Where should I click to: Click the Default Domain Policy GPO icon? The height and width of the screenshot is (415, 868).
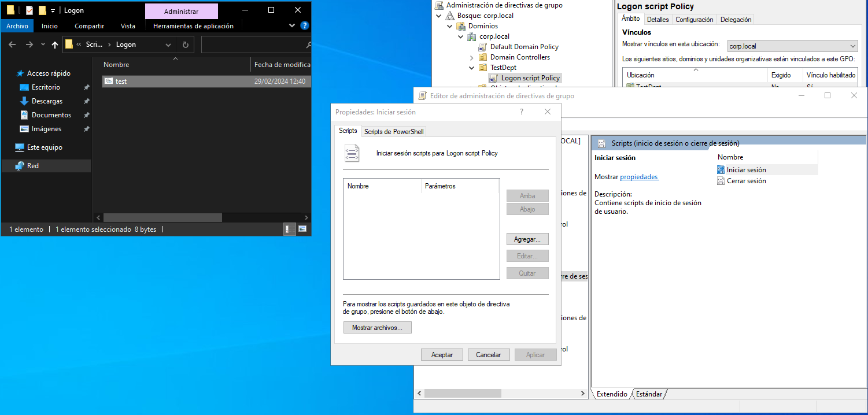point(483,47)
